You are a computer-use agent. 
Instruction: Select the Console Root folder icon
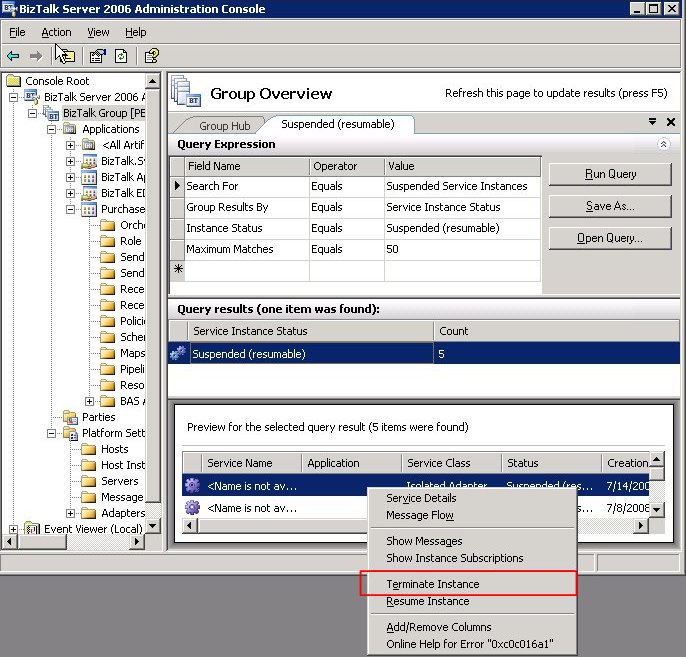pos(13,81)
